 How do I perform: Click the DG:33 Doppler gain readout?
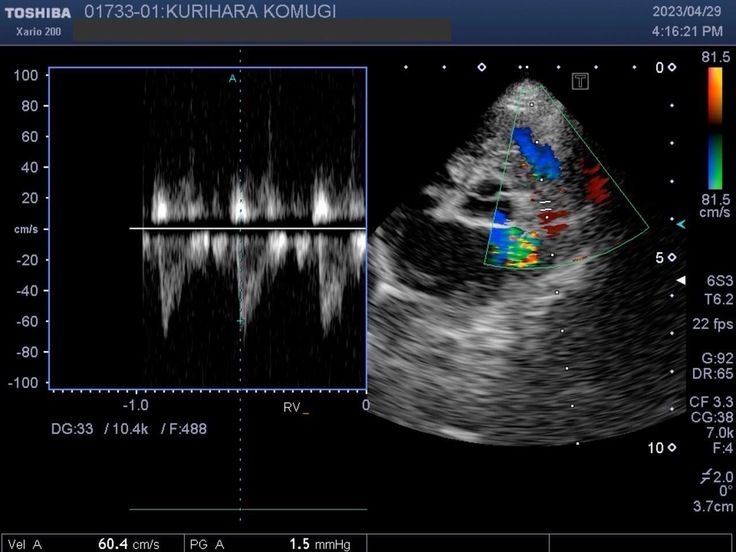point(70,428)
